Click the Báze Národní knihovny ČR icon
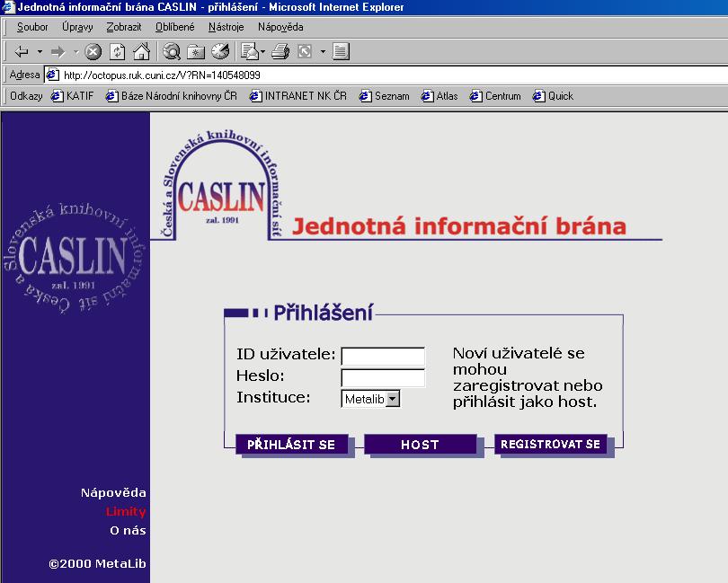The width and height of the screenshot is (728, 583). (111, 96)
